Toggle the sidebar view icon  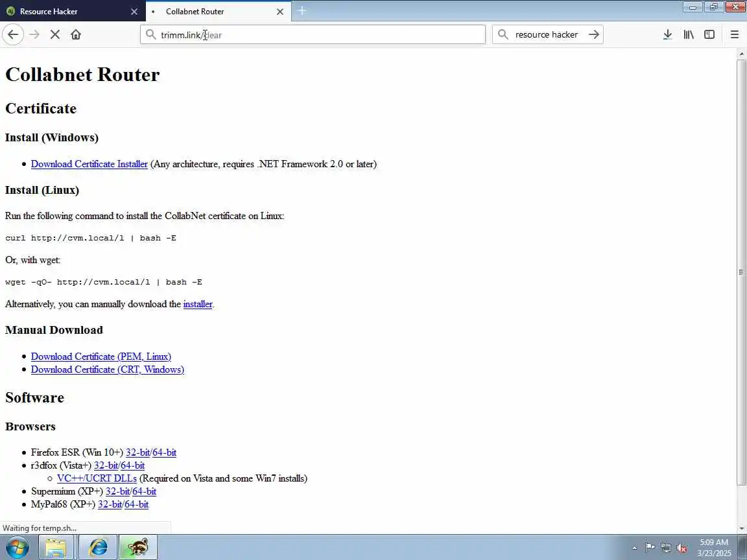pyautogui.click(x=709, y=34)
